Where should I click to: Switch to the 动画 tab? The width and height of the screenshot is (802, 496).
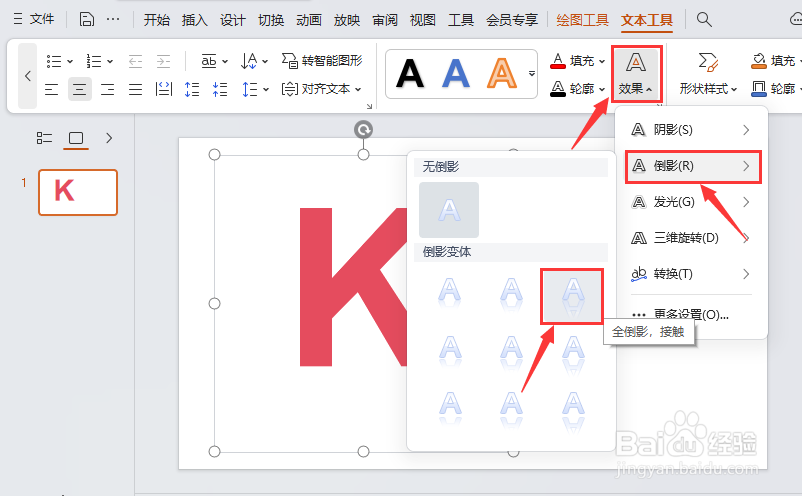(308, 20)
